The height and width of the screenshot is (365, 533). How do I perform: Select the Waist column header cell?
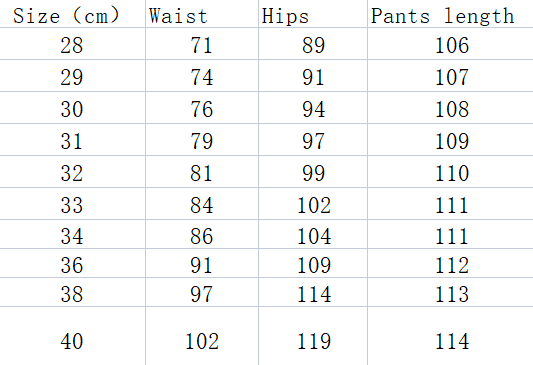click(202, 14)
